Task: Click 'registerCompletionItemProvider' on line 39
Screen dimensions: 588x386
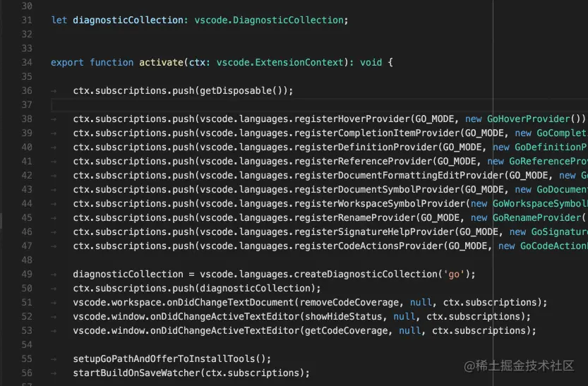Action: coord(377,133)
